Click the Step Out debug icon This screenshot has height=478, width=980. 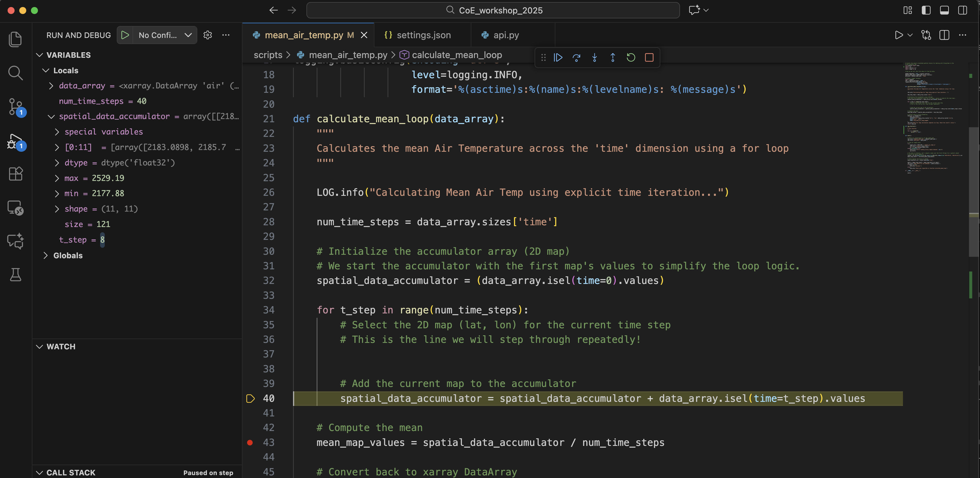coord(613,57)
